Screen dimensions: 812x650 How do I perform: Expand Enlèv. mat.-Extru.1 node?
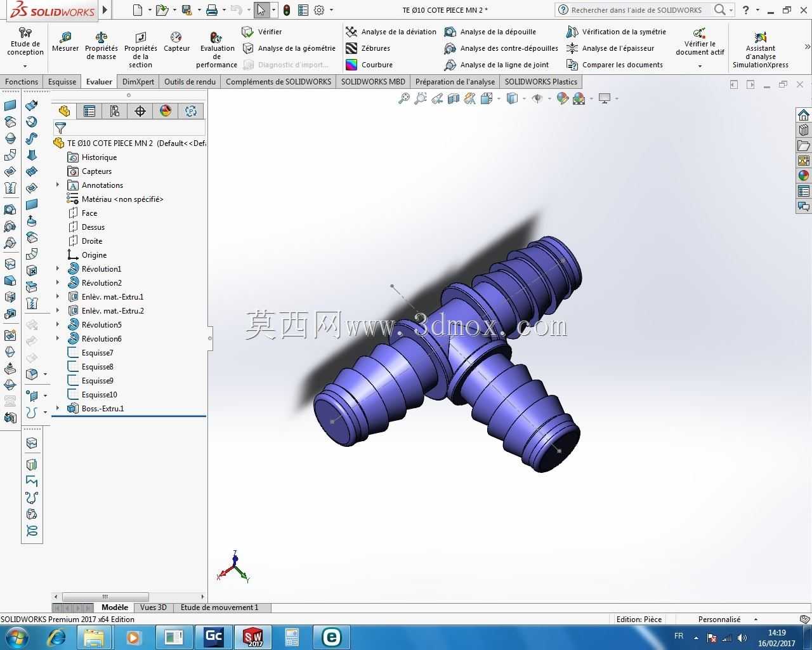(58, 297)
